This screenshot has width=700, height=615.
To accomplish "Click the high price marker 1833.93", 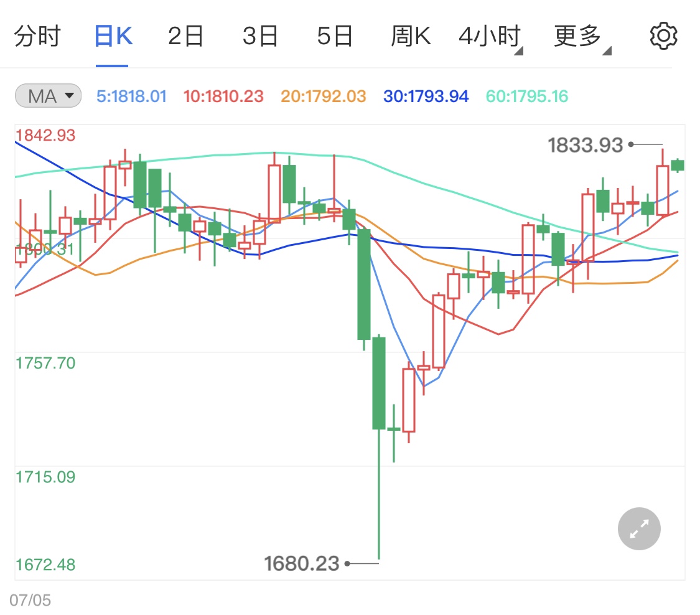I will (x=584, y=144).
